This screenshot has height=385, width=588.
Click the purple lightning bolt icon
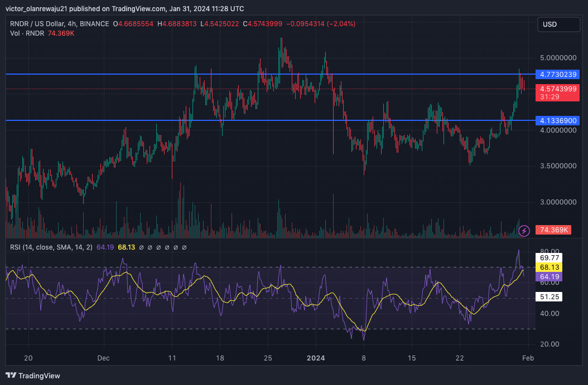tap(524, 231)
